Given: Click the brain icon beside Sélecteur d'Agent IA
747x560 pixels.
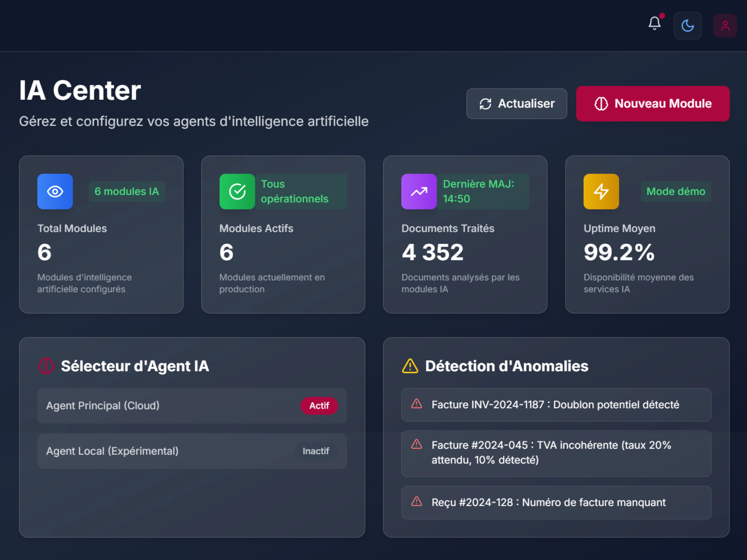Looking at the screenshot, I should coord(46,366).
